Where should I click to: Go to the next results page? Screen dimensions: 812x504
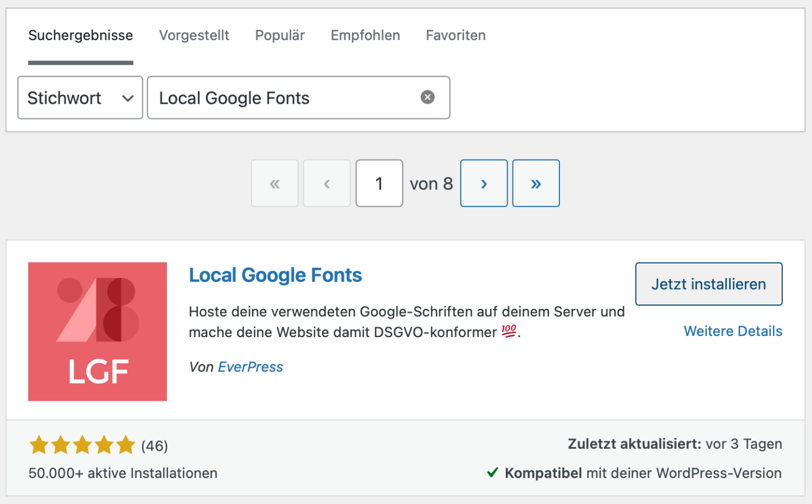click(484, 183)
